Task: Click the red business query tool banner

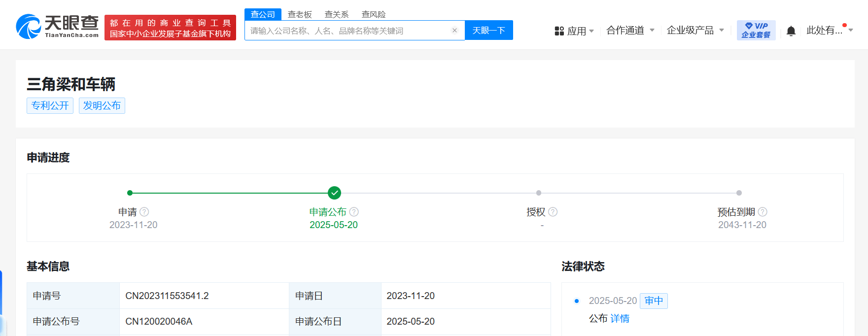Action: [x=170, y=28]
